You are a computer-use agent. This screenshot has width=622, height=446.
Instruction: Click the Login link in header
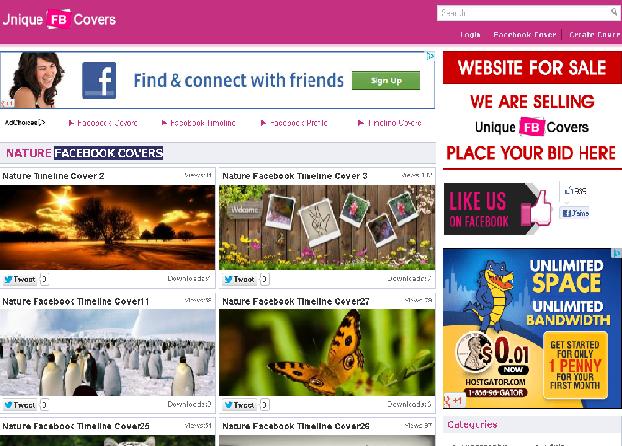click(x=470, y=35)
